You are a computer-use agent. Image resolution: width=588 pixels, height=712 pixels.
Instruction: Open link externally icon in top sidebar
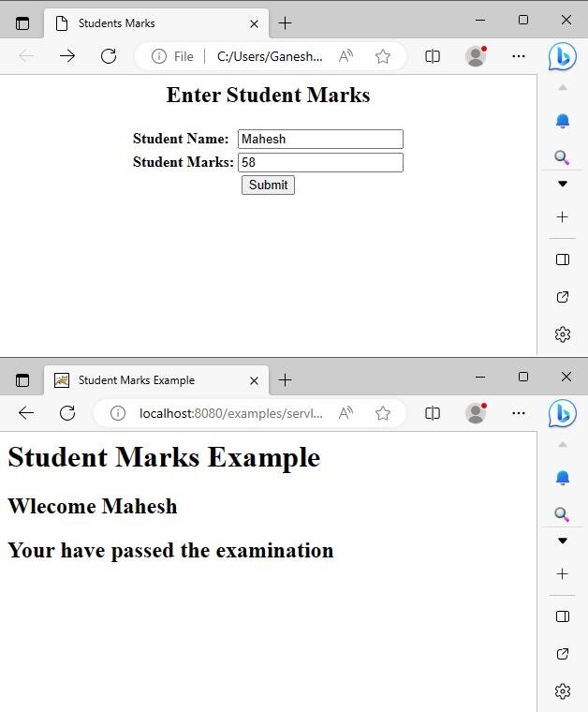pyautogui.click(x=563, y=297)
